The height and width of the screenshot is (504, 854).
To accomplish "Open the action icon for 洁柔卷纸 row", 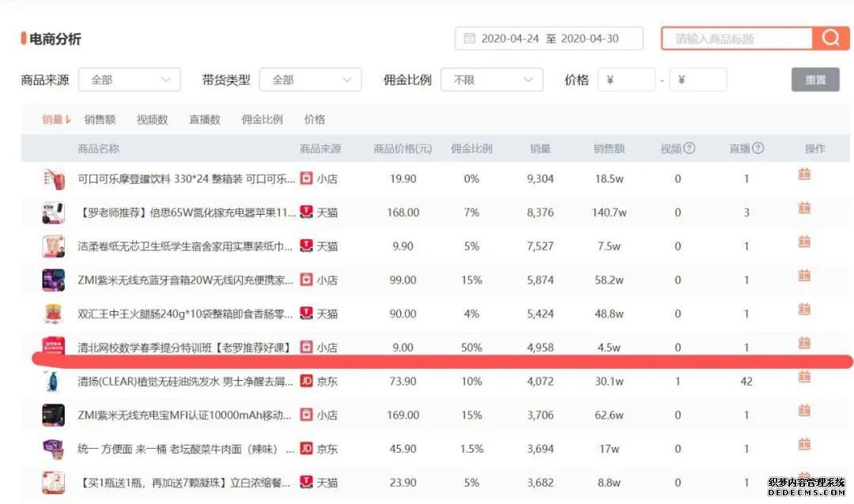I will click(x=804, y=242).
